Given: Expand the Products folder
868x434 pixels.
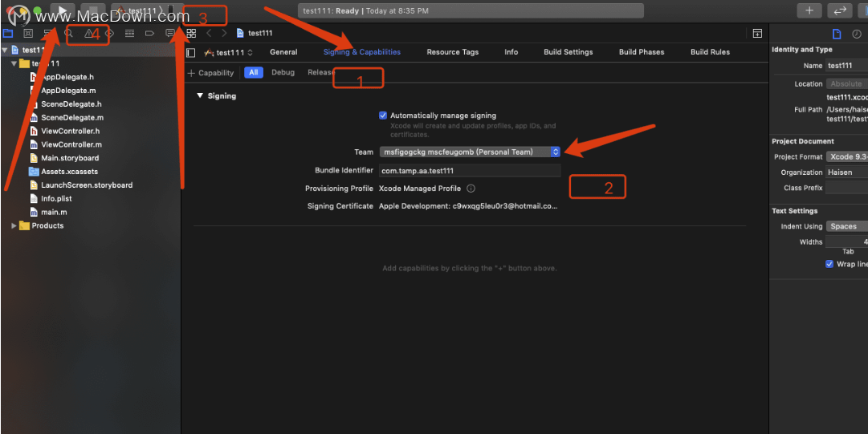Looking at the screenshot, I should [14, 225].
